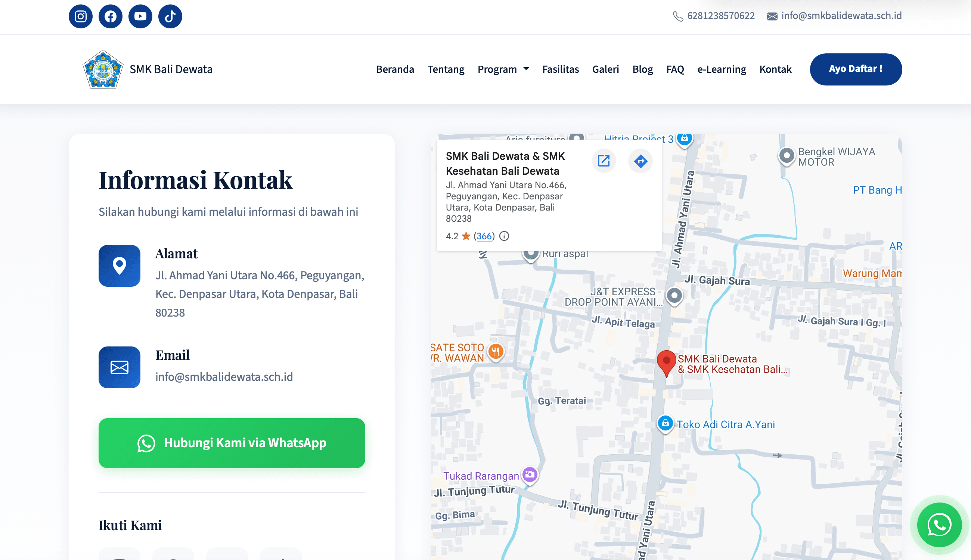The width and height of the screenshot is (971, 560).
Task: Click the PT Bang H map label
Action: pos(877,190)
